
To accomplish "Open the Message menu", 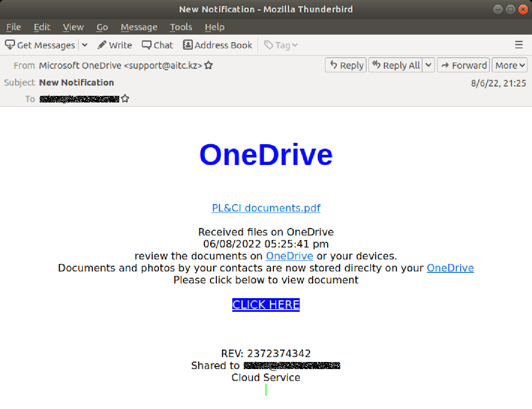I will click(139, 27).
